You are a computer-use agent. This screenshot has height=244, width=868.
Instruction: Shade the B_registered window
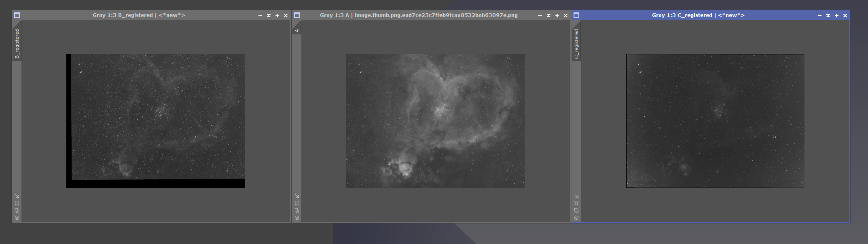click(269, 15)
